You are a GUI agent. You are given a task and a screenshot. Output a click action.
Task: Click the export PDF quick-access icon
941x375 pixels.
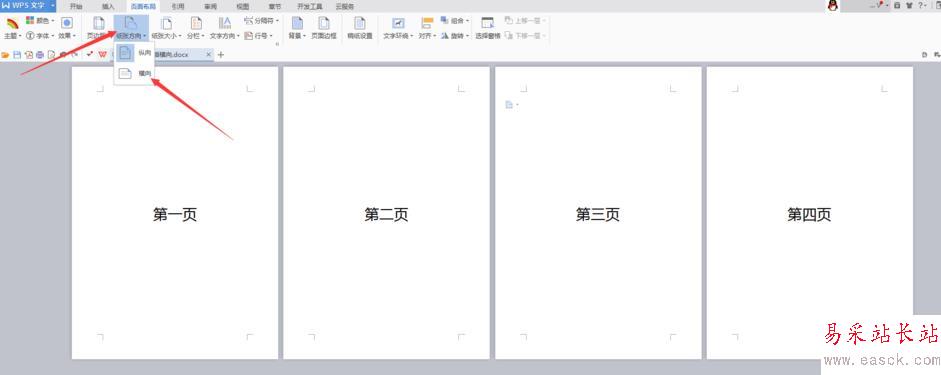click(x=28, y=55)
